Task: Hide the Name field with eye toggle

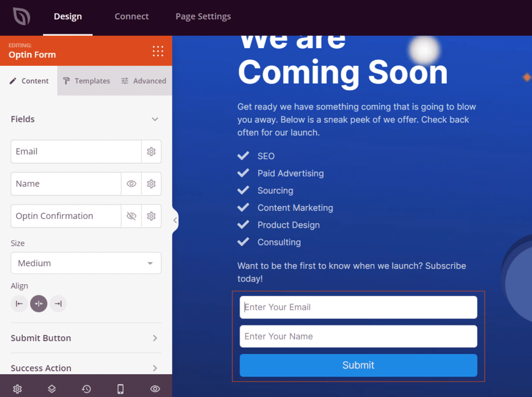Action: 131,184
